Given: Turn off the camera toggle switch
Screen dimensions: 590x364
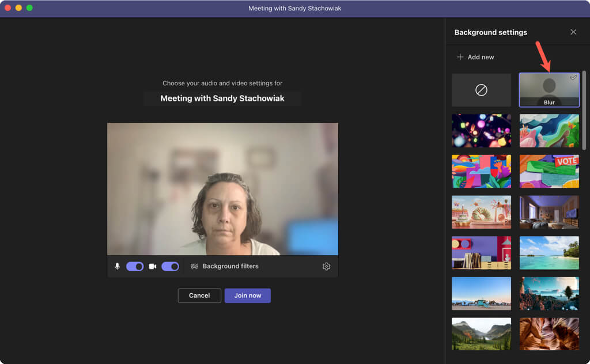Looking at the screenshot, I should [170, 267].
